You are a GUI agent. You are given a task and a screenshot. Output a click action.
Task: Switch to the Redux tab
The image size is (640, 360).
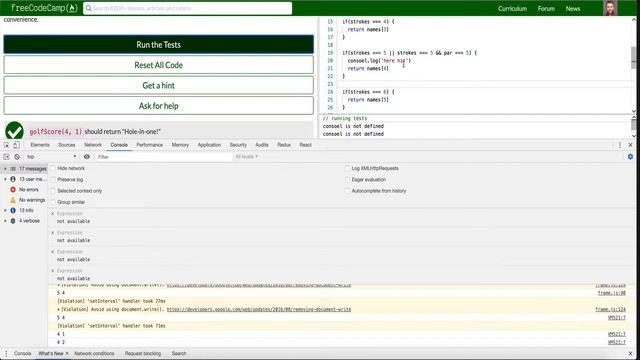(x=284, y=145)
